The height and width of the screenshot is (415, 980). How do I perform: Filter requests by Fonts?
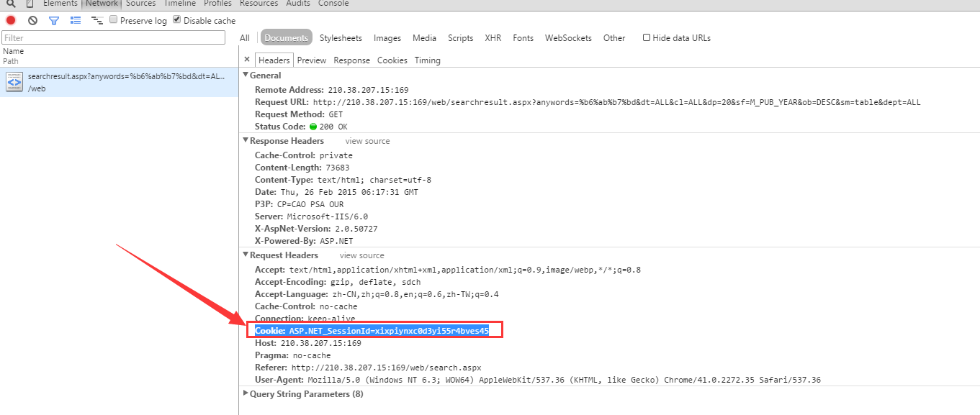tap(523, 38)
